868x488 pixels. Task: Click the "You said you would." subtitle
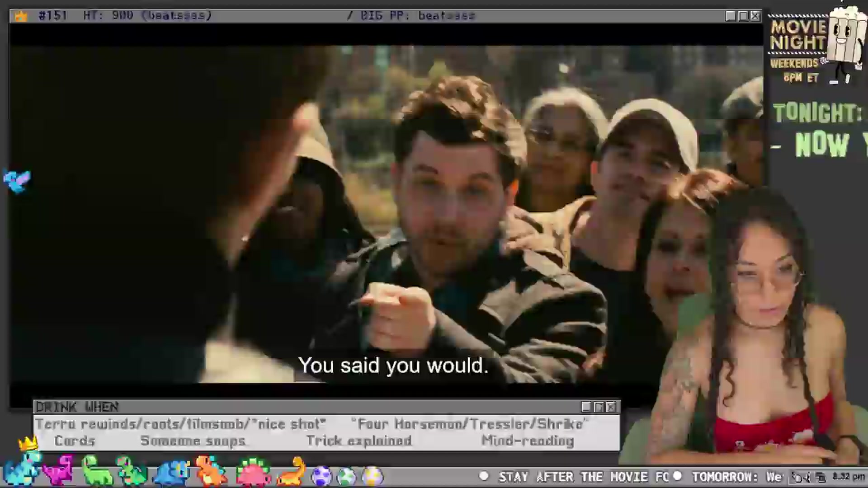click(393, 366)
